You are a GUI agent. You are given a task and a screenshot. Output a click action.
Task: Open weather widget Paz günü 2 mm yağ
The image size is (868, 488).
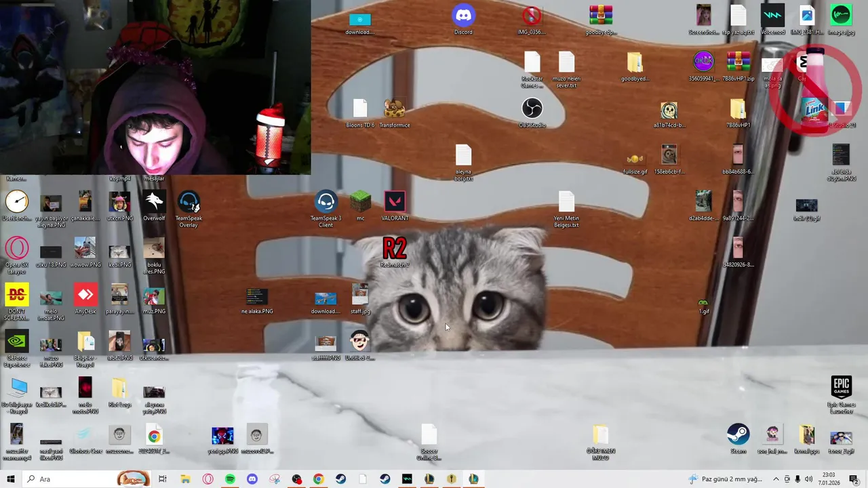click(x=726, y=479)
